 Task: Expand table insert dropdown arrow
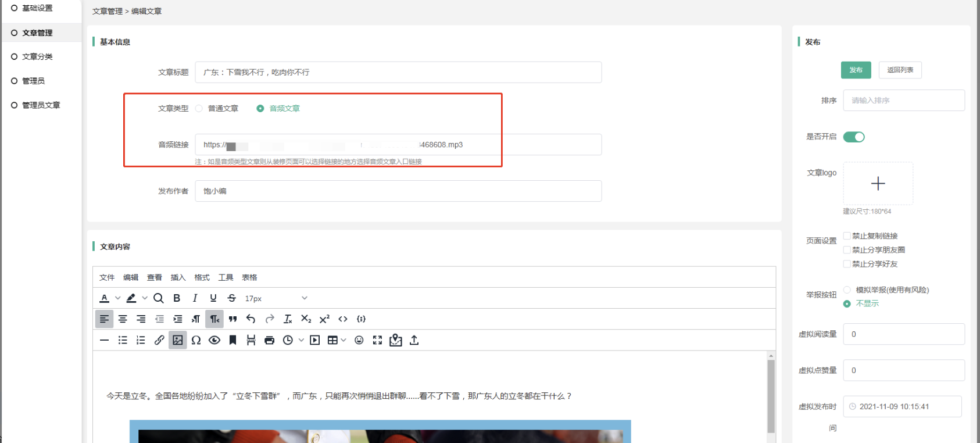click(x=344, y=340)
